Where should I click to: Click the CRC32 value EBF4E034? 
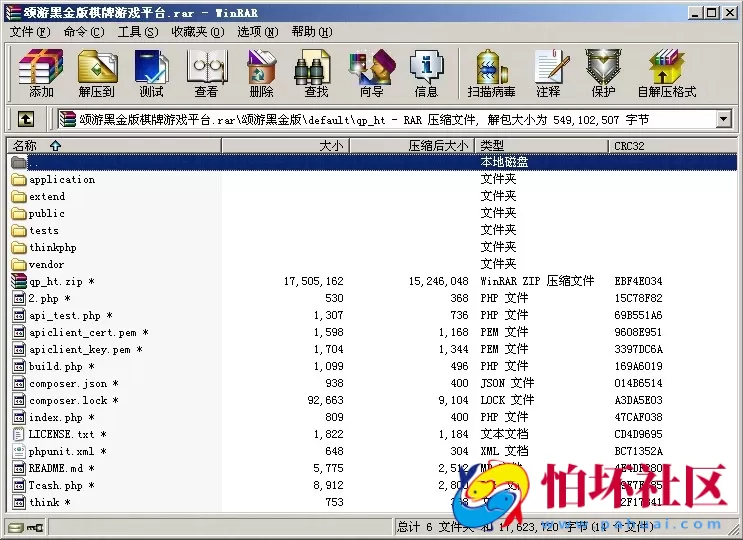(x=638, y=281)
